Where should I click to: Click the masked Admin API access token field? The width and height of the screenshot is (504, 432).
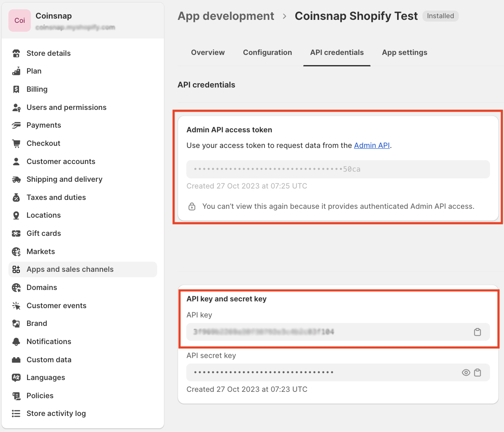[x=338, y=169]
